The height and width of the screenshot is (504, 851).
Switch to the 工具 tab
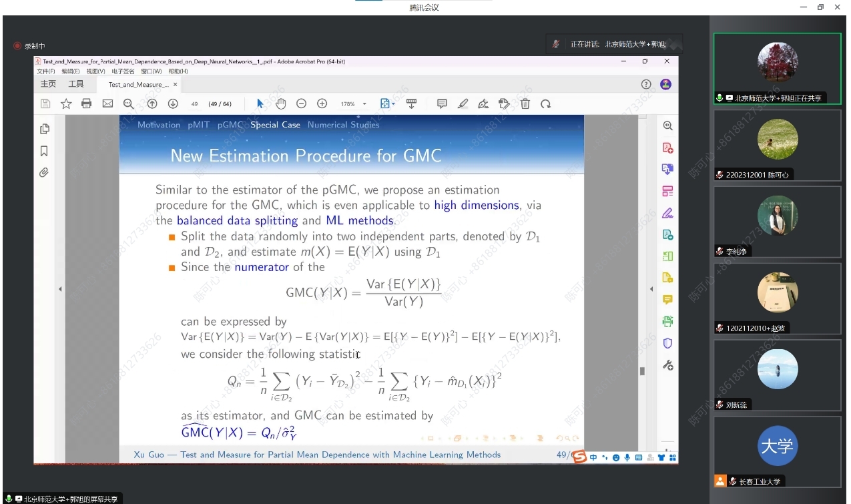[x=76, y=84]
